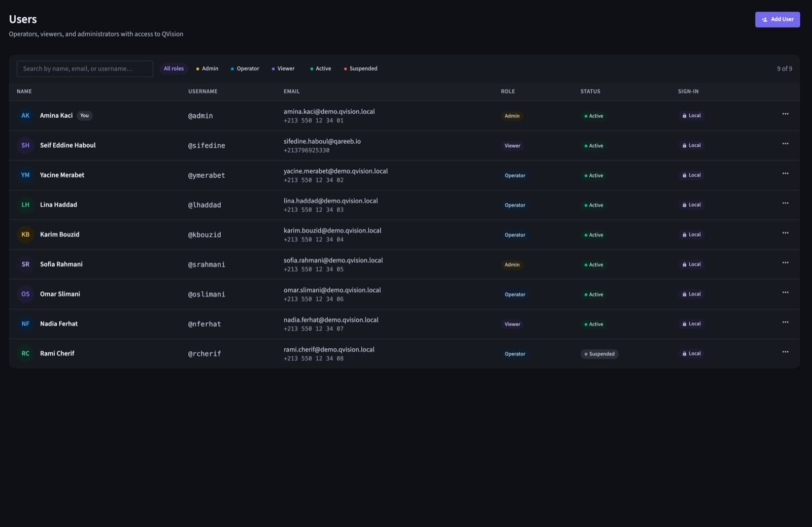Click the 9 of 9 count label
This screenshot has height=527, width=812.
(x=785, y=69)
